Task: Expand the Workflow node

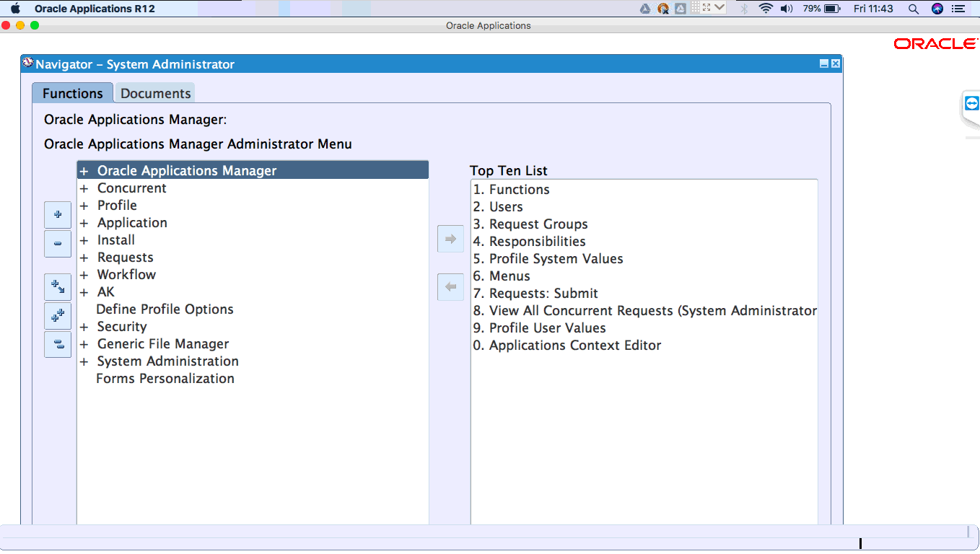Action: coord(84,275)
